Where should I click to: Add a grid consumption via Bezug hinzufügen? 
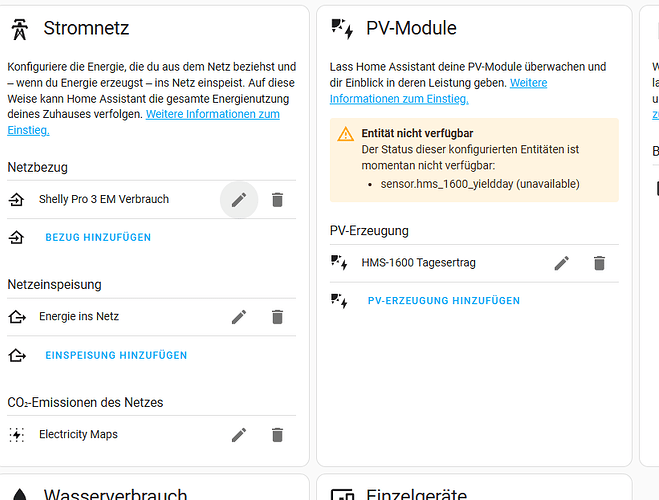(98, 237)
